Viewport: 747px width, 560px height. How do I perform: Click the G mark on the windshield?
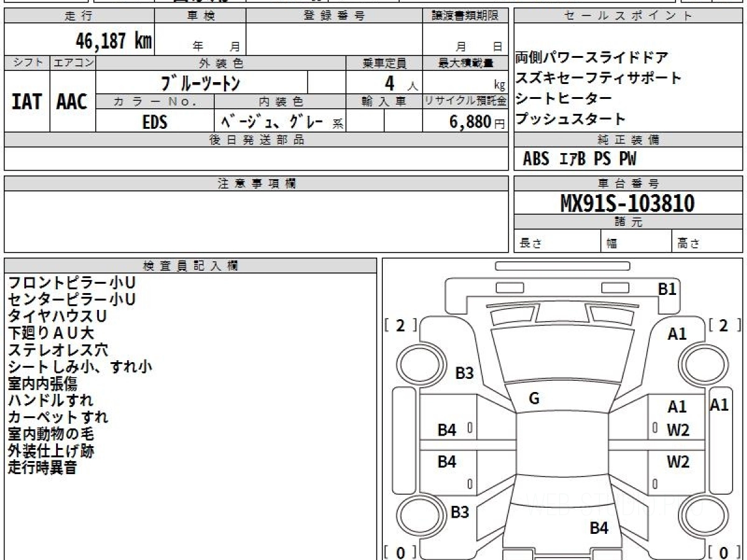[x=533, y=399]
